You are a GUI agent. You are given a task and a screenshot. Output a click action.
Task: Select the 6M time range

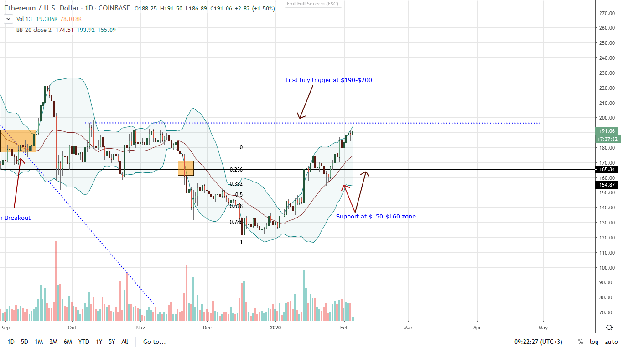[x=68, y=342]
